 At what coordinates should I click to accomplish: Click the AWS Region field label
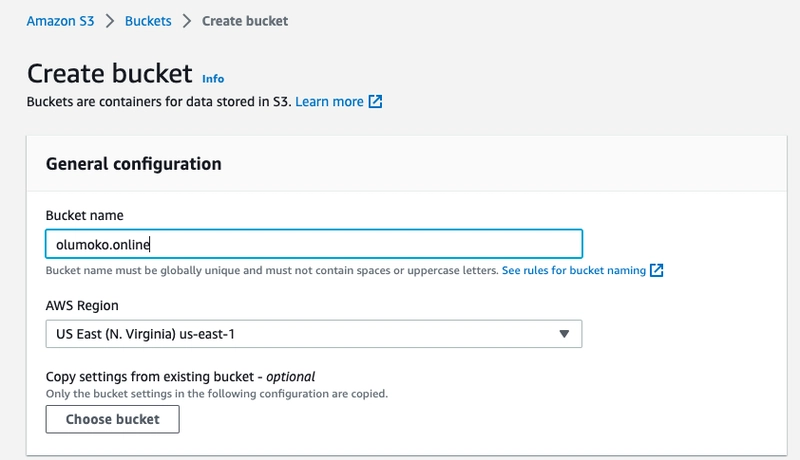[82, 305]
